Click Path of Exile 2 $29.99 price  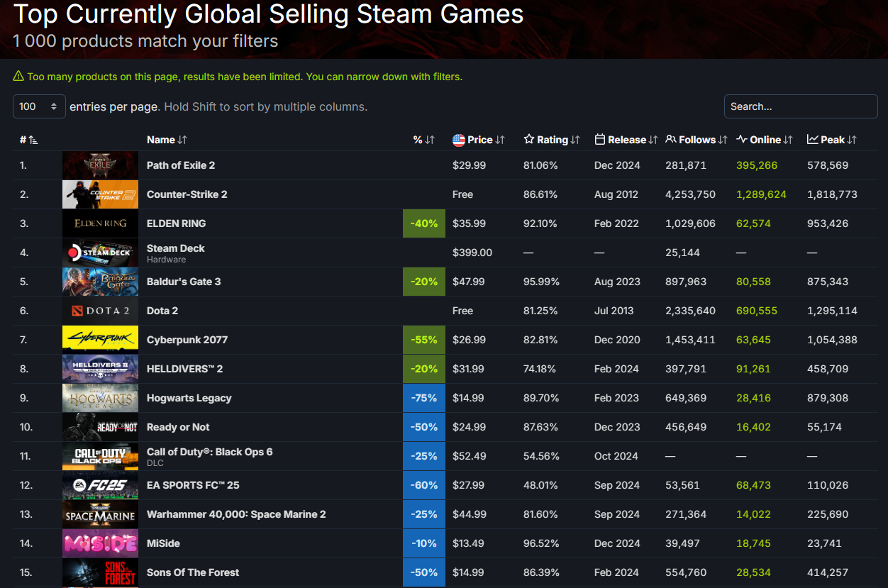coord(470,165)
